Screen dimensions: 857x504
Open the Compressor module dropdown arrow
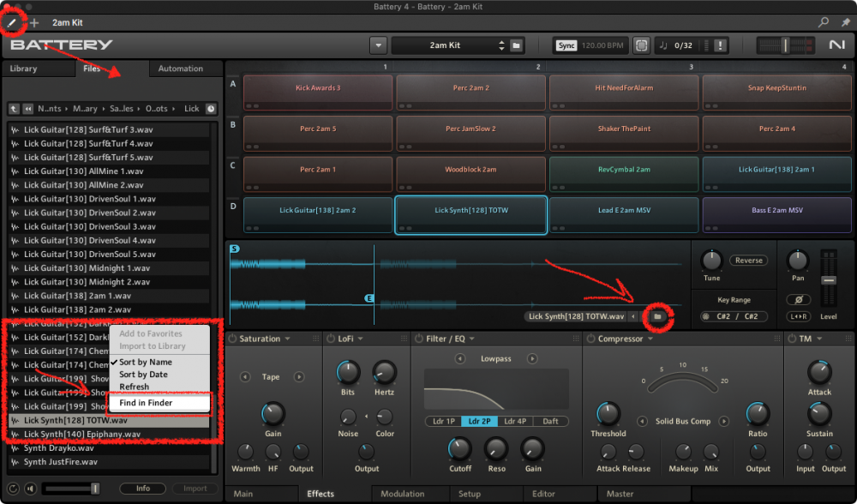(x=650, y=339)
